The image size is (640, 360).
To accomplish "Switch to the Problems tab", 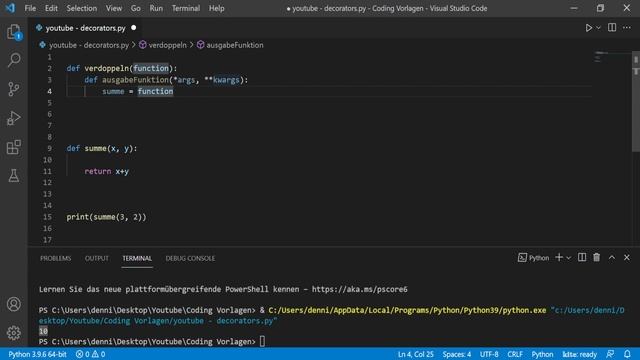I will (56, 258).
